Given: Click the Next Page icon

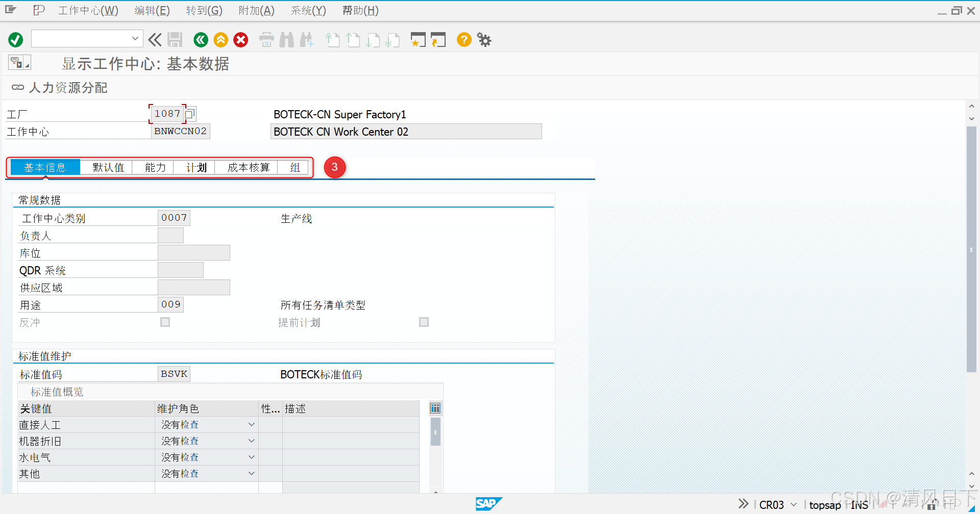Looking at the screenshot, I should (373, 40).
